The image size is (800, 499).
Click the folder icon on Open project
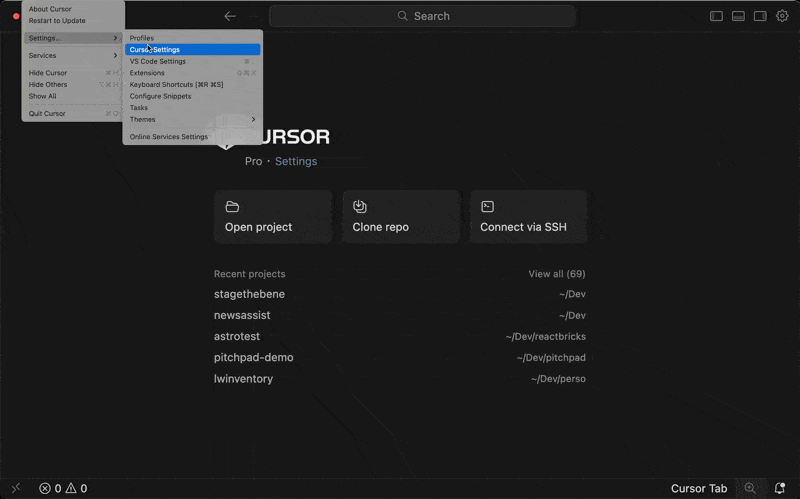click(232, 207)
